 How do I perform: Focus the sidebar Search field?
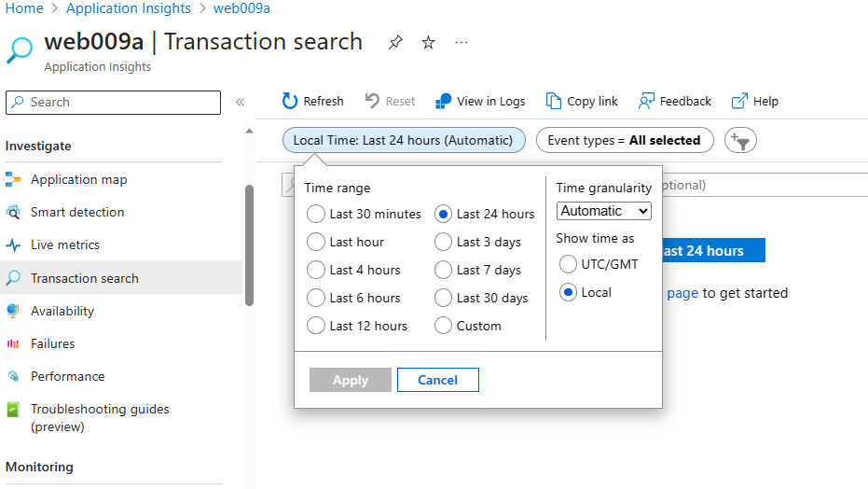click(113, 103)
